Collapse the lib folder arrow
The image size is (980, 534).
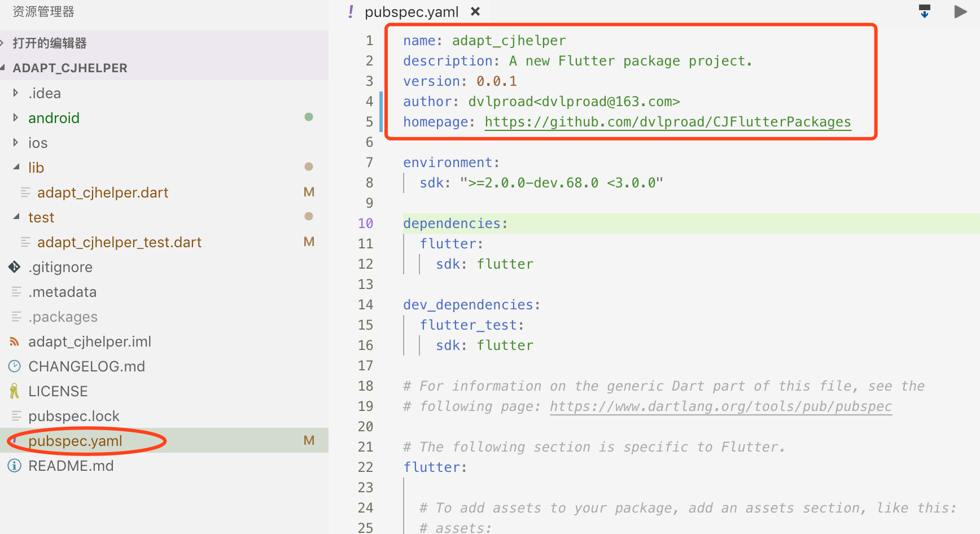pos(16,167)
